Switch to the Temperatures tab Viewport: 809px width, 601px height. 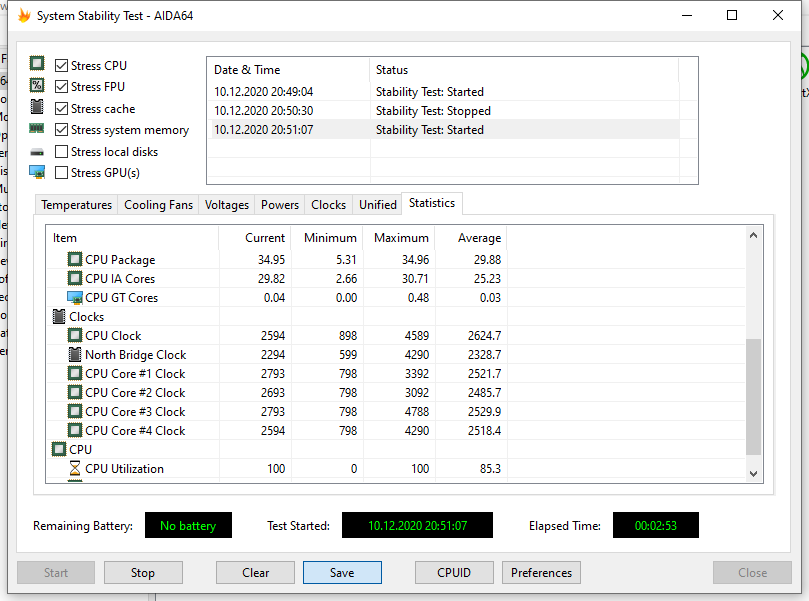pos(76,205)
